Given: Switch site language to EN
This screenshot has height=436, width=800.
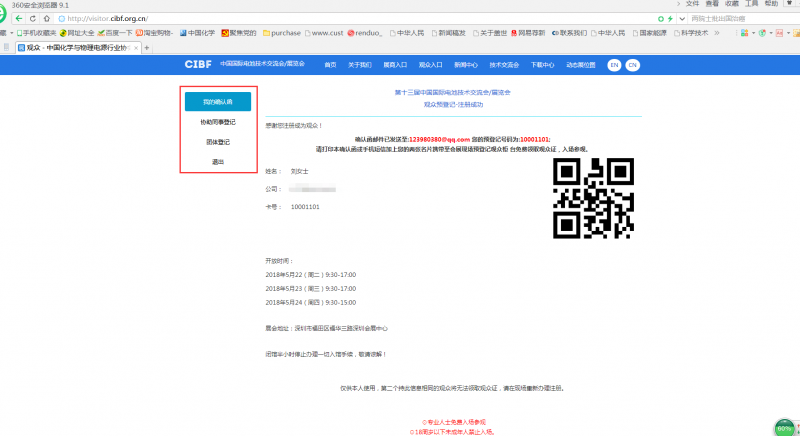Looking at the screenshot, I should coord(614,64).
